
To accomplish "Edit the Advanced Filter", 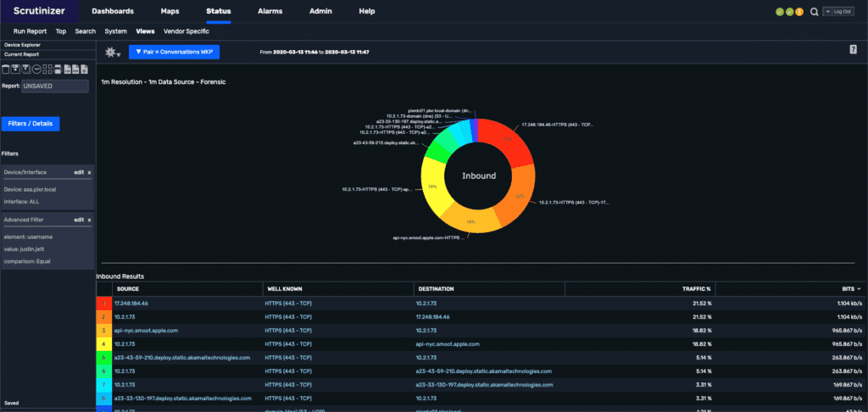I will 79,220.
